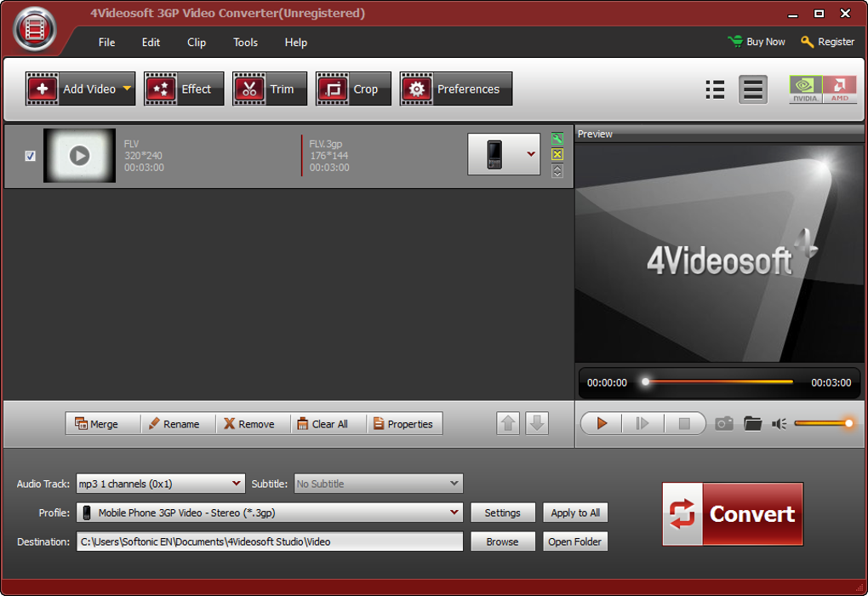Toggle NVIDIA acceleration icon
The image size is (868, 596).
coord(805,89)
